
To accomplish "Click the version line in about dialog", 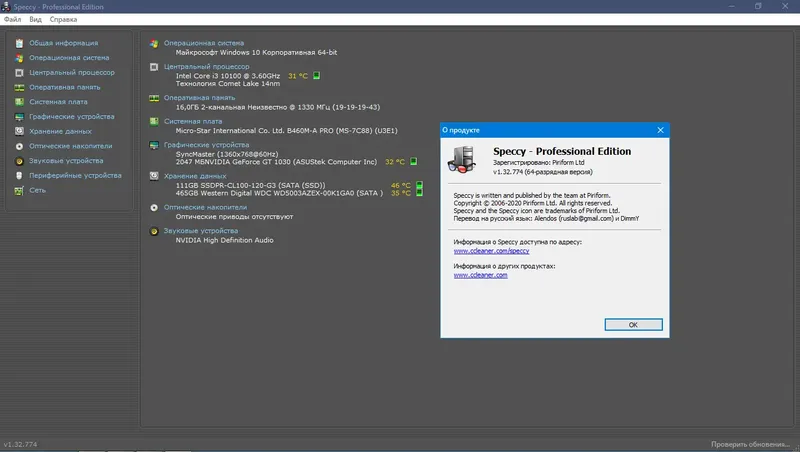I will tap(543, 172).
